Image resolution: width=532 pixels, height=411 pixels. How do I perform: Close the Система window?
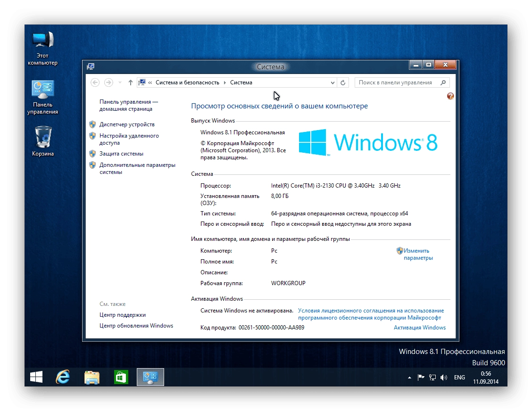pyautogui.click(x=446, y=65)
